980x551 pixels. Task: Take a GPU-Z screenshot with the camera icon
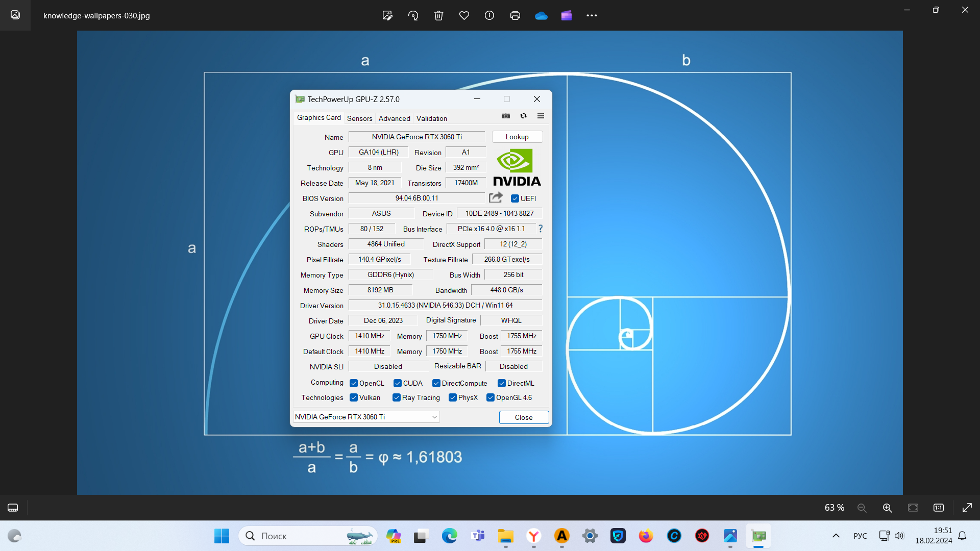pyautogui.click(x=506, y=116)
